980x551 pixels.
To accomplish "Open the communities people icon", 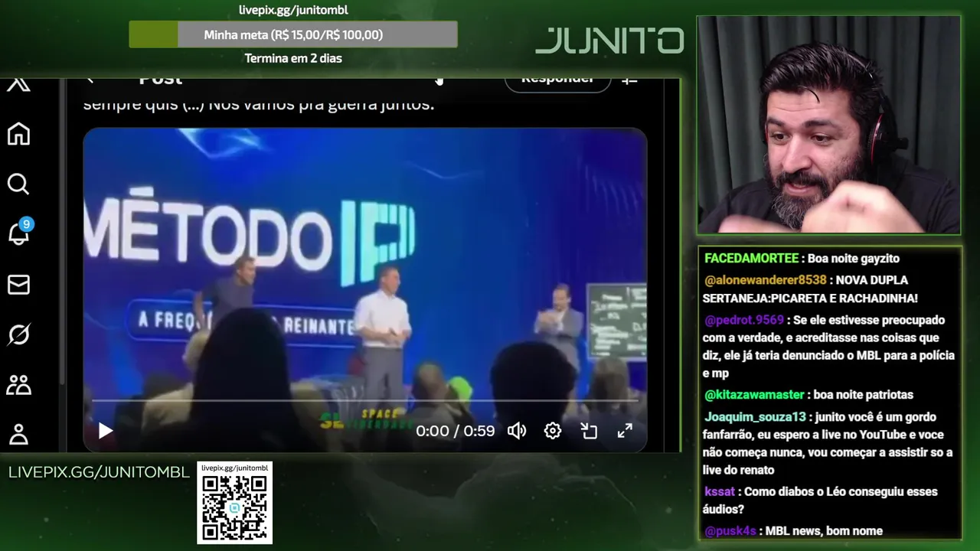I will click(x=18, y=385).
